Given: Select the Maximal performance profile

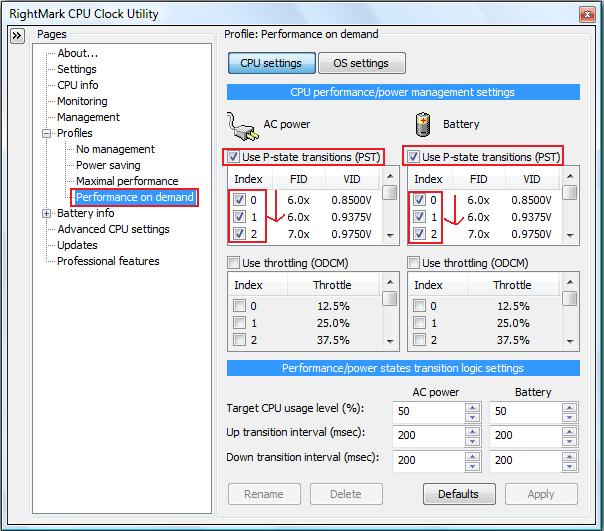Looking at the screenshot, I should tap(127, 181).
